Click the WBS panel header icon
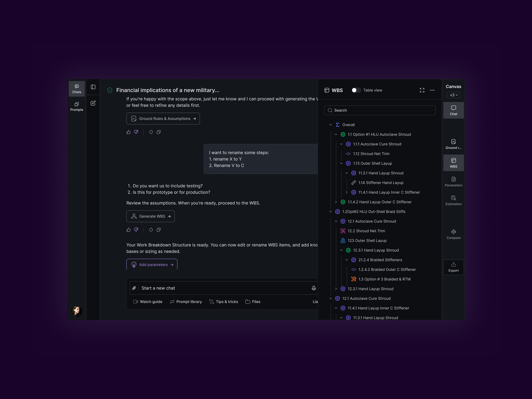The image size is (532, 399). click(x=327, y=90)
